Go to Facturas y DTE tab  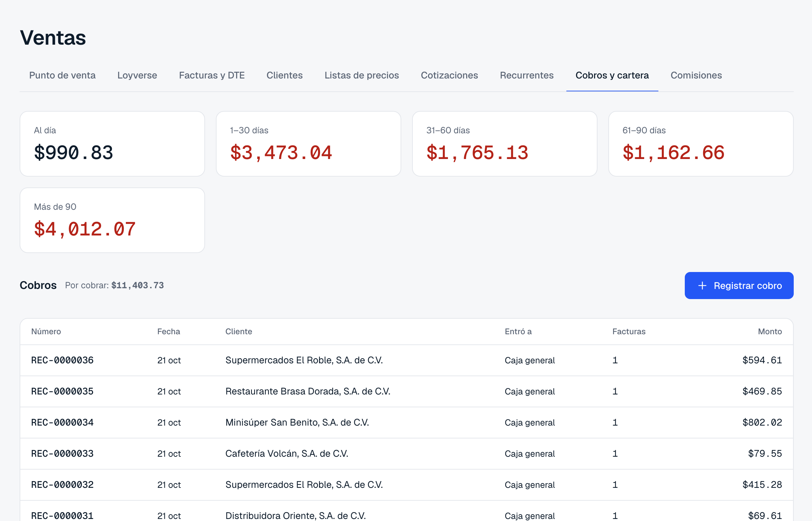(x=212, y=75)
